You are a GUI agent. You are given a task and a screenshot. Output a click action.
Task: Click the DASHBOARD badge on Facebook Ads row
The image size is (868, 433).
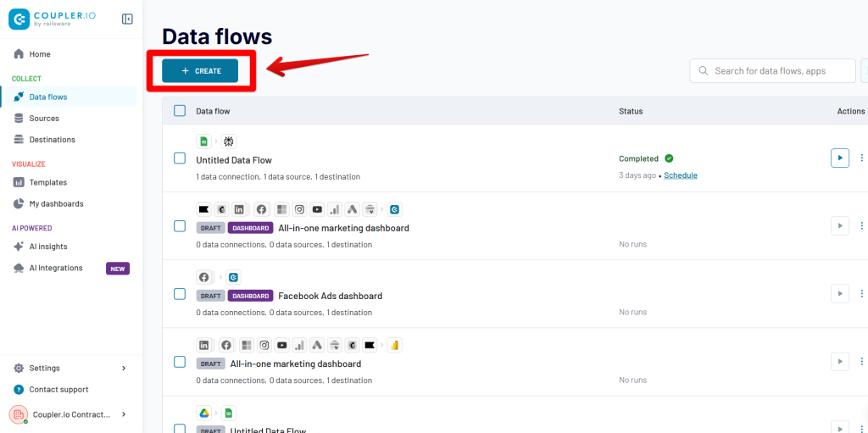[x=250, y=297]
